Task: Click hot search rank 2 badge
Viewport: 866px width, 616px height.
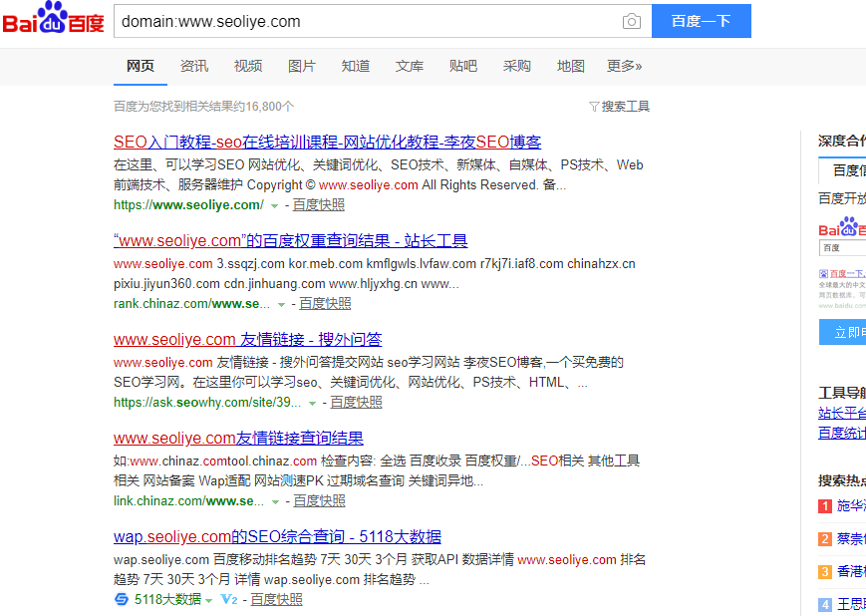Action: [x=825, y=538]
